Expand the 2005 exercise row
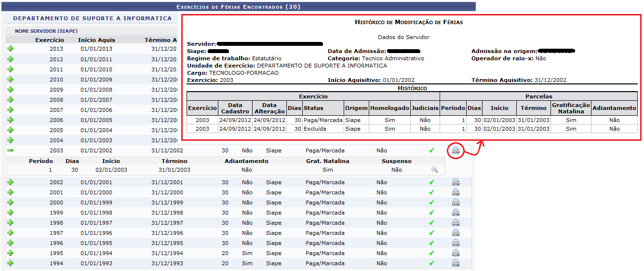This screenshot has width=644, height=271. click(10, 130)
